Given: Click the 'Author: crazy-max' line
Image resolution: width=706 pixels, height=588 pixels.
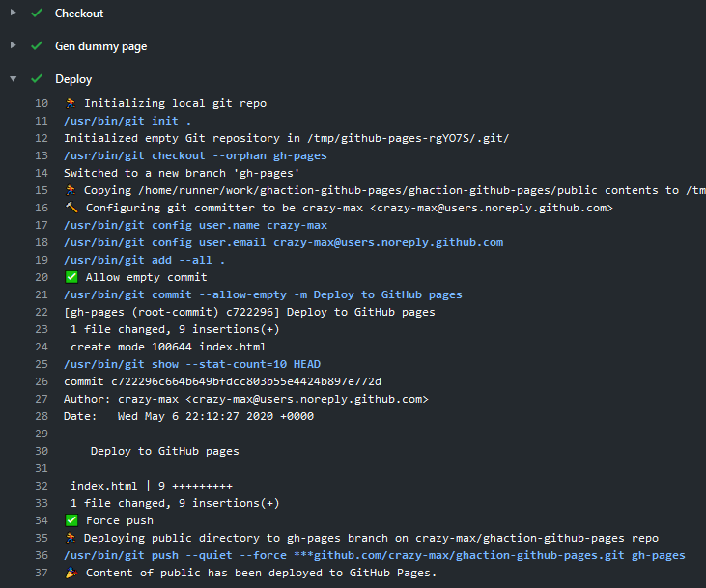Looking at the screenshot, I should click(x=246, y=400).
